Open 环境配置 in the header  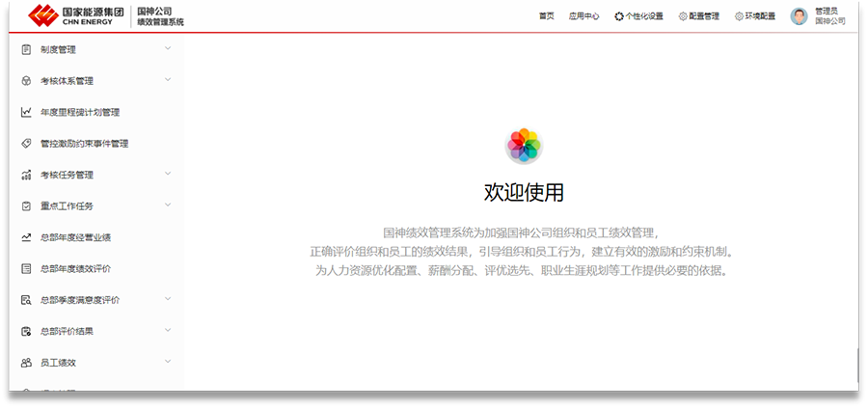[755, 16]
